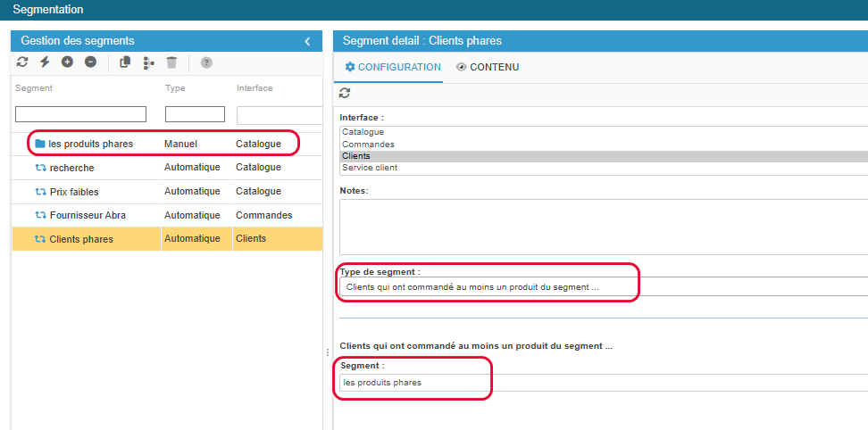Select the 'recherche' segment row
Image resolution: width=868 pixels, height=430 pixels.
pos(167,168)
